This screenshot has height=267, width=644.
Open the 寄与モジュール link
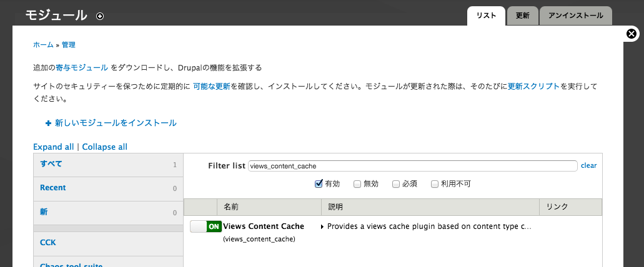point(82,67)
